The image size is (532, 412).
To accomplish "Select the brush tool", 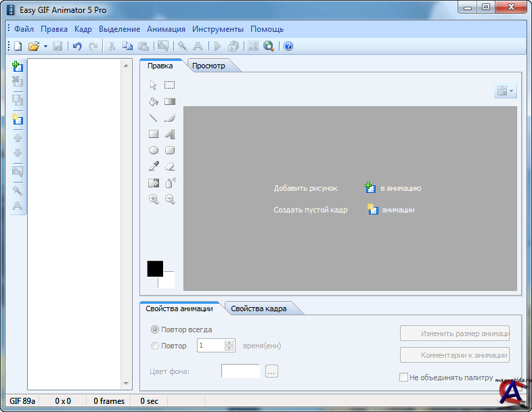I will [x=170, y=118].
